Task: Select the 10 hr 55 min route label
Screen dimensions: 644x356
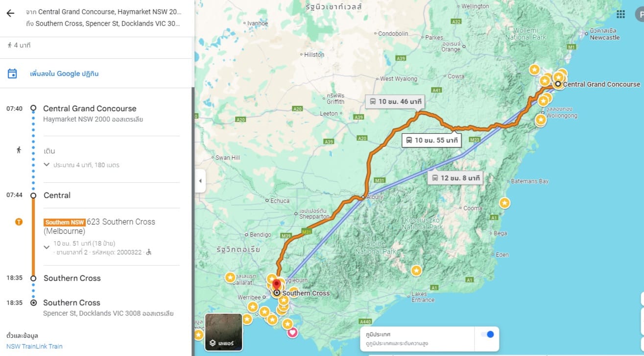Action: click(x=431, y=140)
